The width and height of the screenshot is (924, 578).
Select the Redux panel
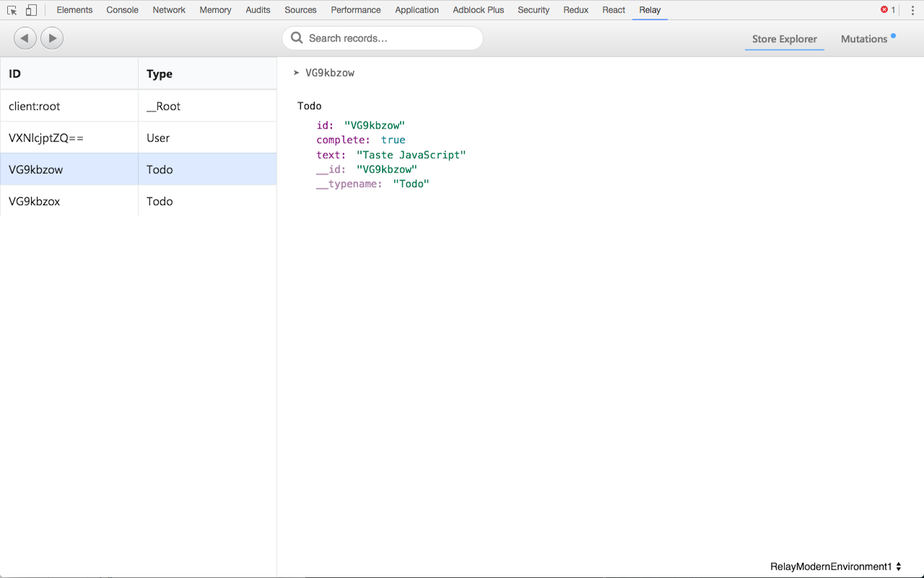(x=575, y=9)
